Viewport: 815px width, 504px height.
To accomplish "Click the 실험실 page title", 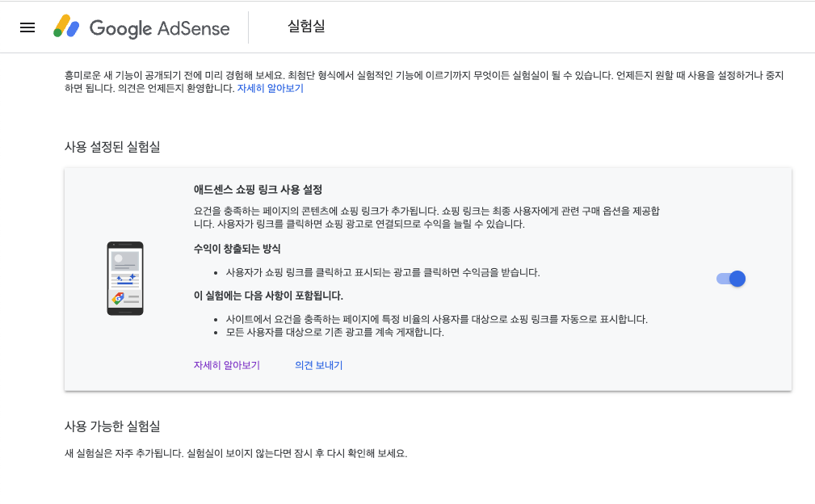I will point(306,27).
